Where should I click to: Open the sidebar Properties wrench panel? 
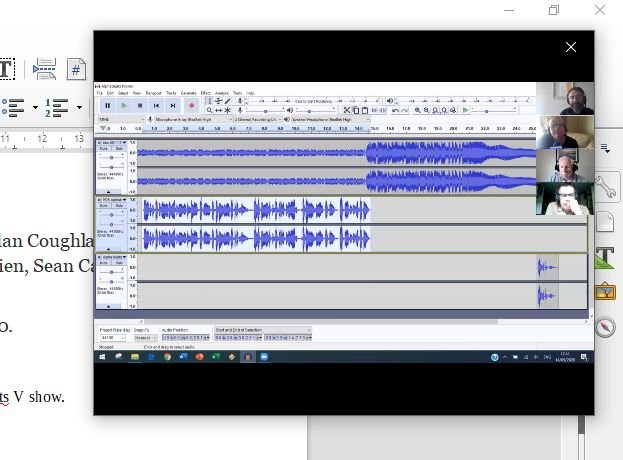click(x=607, y=186)
